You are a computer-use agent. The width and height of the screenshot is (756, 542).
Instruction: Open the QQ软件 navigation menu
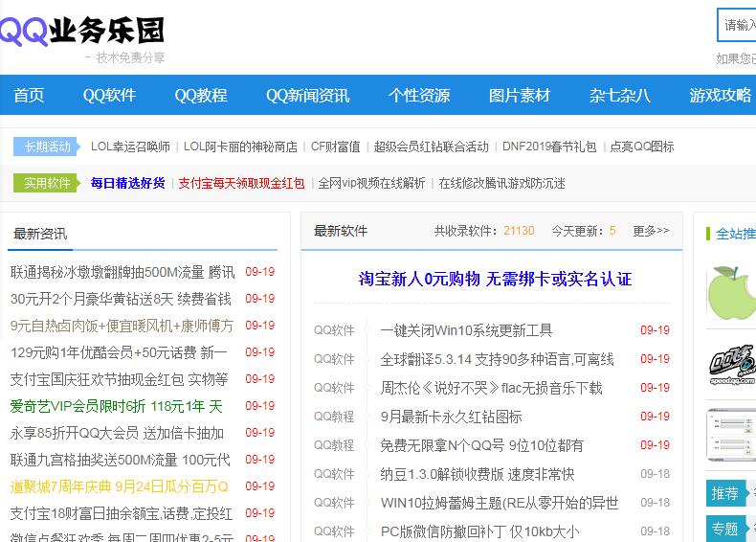[x=109, y=95]
